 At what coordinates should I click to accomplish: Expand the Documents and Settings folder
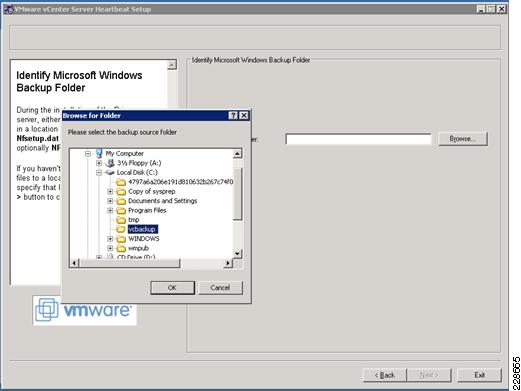(110, 201)
